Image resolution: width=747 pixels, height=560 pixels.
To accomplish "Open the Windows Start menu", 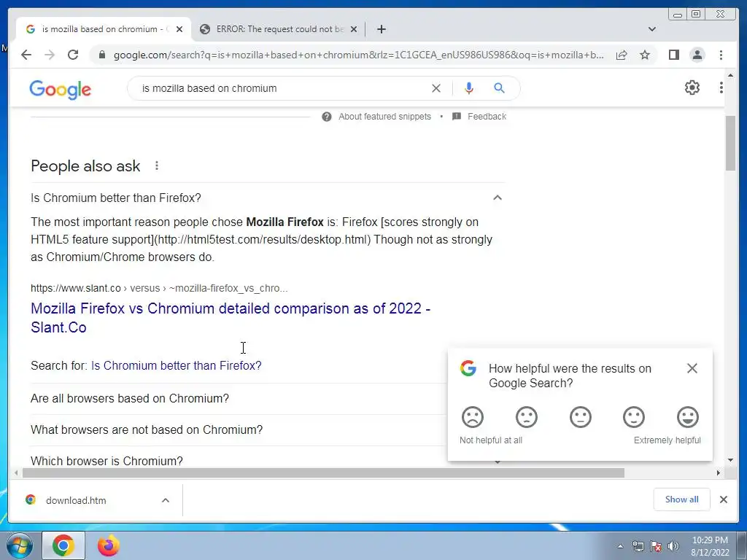I will click(x=19, y=546).
